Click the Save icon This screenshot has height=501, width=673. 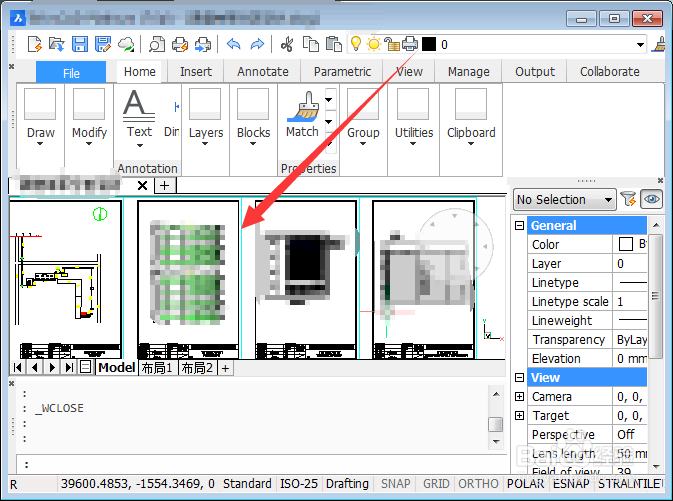coord(80,44)
